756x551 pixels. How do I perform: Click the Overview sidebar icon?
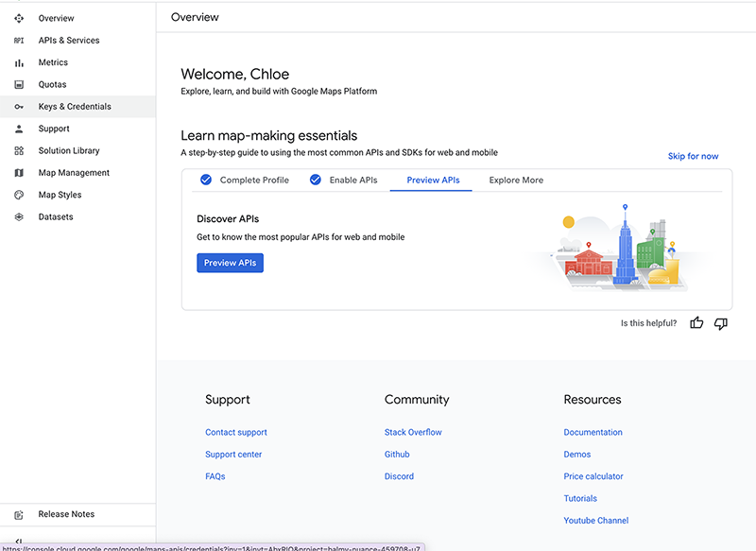(x=19, y=18)
